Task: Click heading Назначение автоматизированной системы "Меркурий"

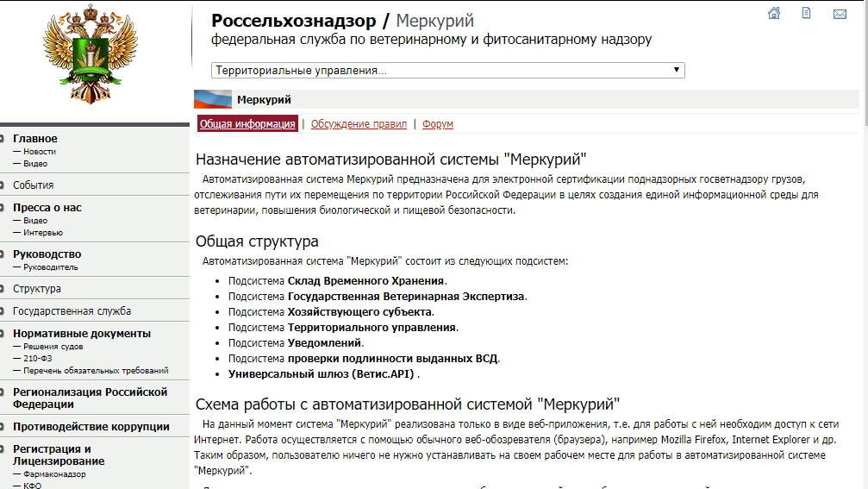Action: pos(390,160)
